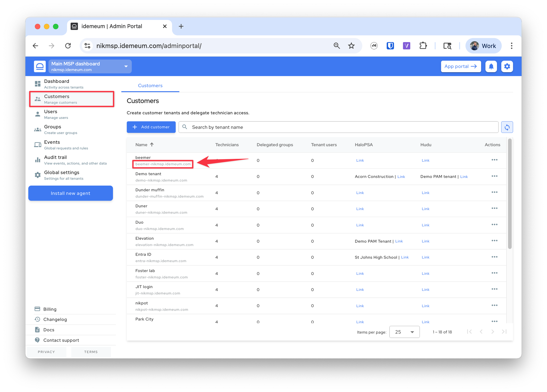Open Billing link
Viewport: 547px width, 392px height.
(50, 309)
